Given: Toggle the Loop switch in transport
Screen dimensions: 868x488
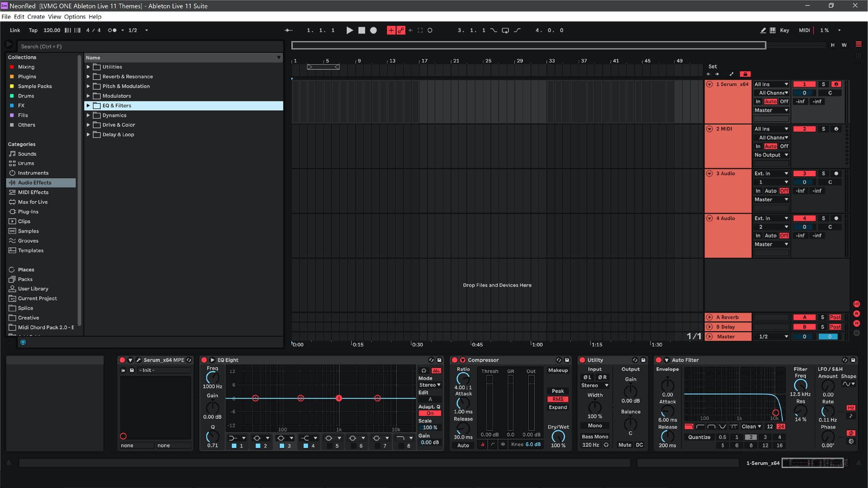Looking at the screenshot, I should [x=505, y=30].
